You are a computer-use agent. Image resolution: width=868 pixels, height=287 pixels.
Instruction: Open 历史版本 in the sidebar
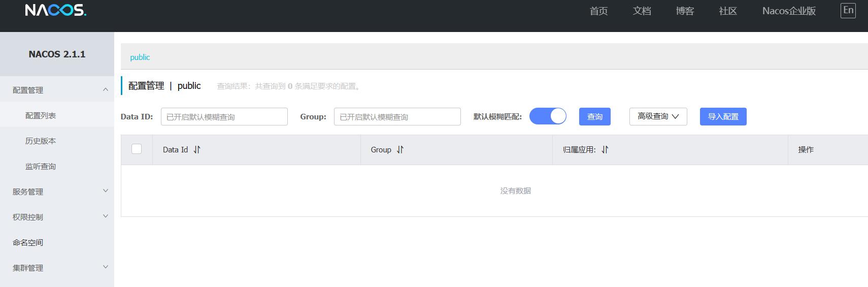point(41,141)
